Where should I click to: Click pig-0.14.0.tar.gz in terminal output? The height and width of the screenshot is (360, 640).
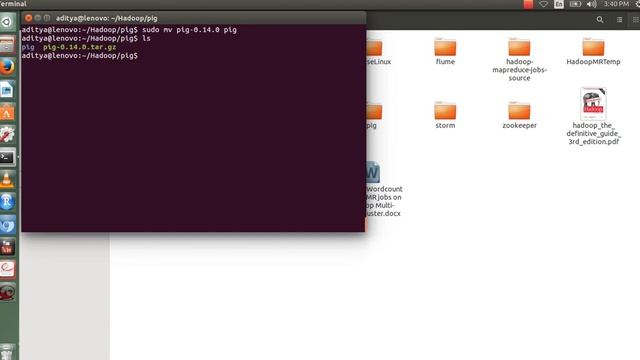point(80,47)
